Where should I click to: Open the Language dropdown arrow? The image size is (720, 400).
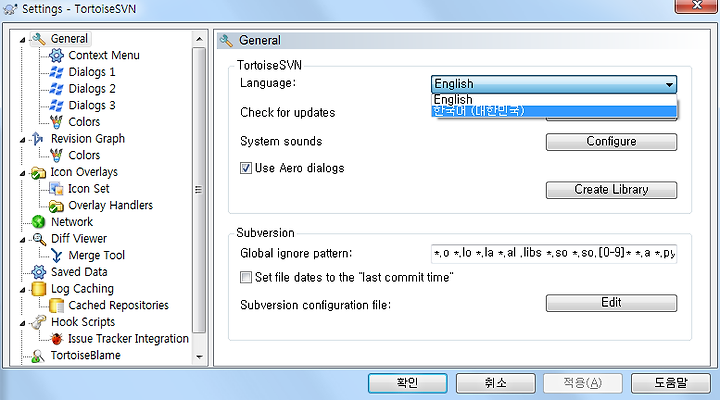pyautogui.click(x=669, y=85)
